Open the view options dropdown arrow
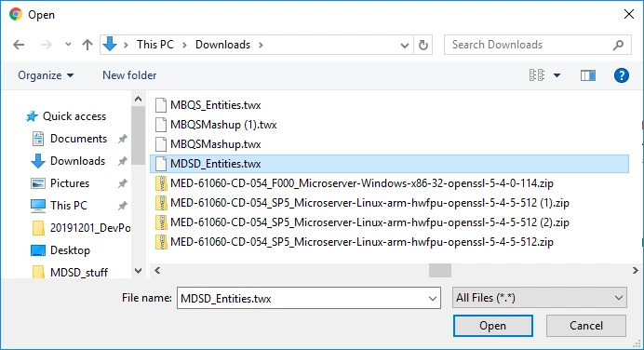The height and width of the screenshot is (350, 644). pyautogui.click(x=557, y=75)
